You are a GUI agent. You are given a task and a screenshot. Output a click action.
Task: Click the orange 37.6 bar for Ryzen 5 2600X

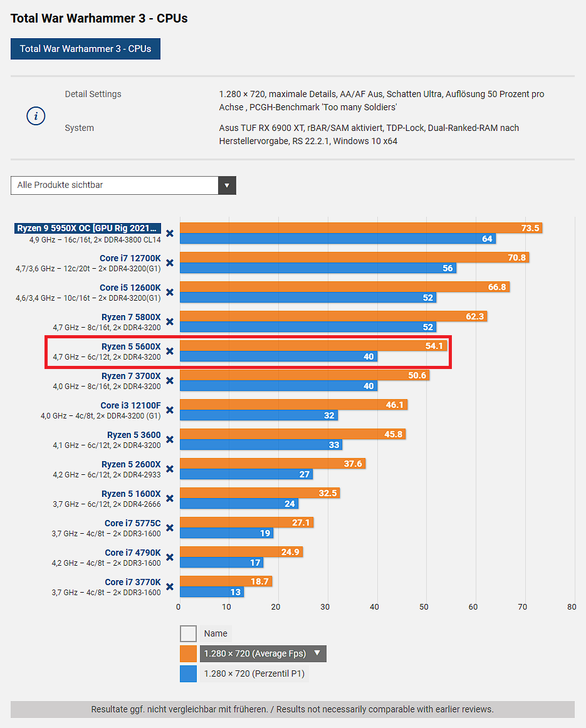[273, 464]
